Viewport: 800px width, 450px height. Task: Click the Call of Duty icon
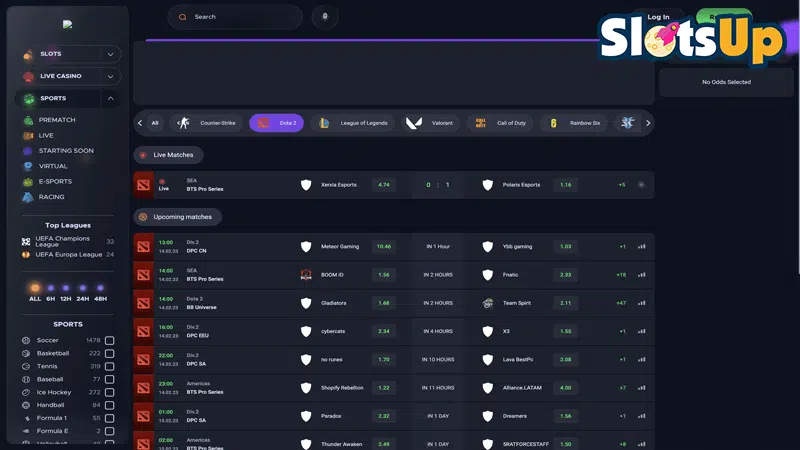point(480,123)
